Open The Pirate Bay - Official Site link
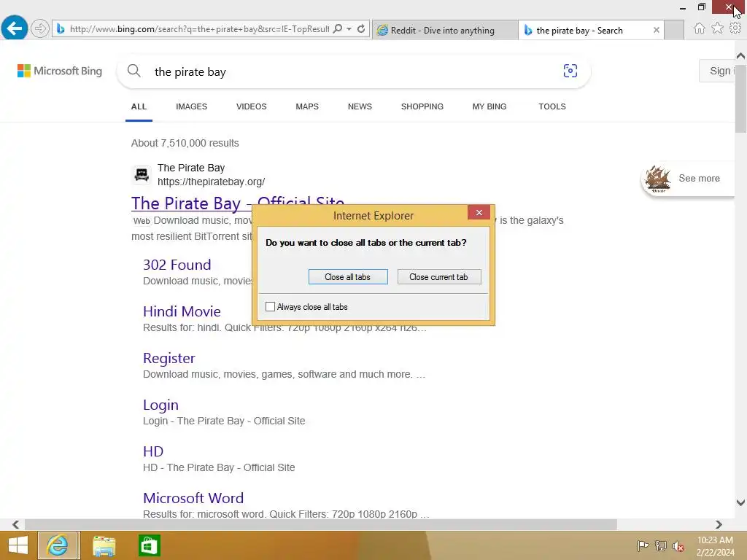Screen dimensions: 747x560 coord(192,203)
